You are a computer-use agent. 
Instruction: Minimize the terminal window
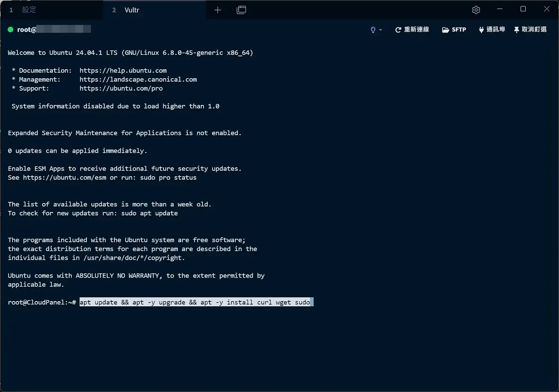[500, 9]
